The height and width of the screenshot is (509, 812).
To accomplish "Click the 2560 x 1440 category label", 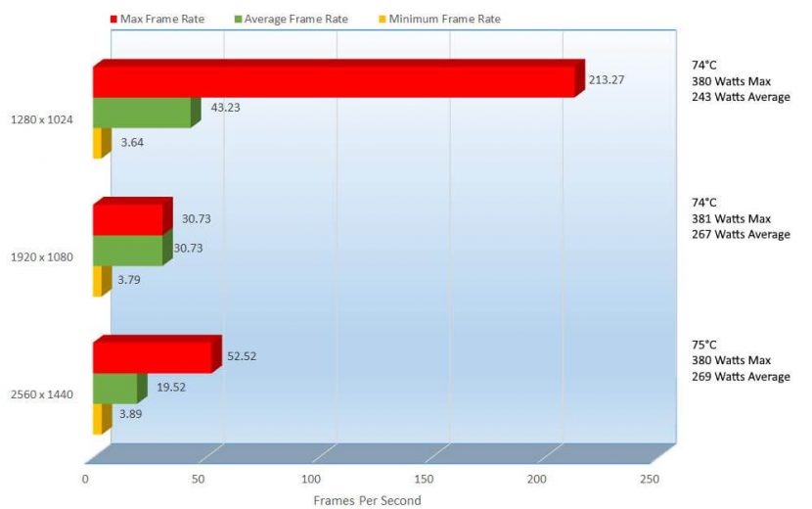I will coord(41,394).
